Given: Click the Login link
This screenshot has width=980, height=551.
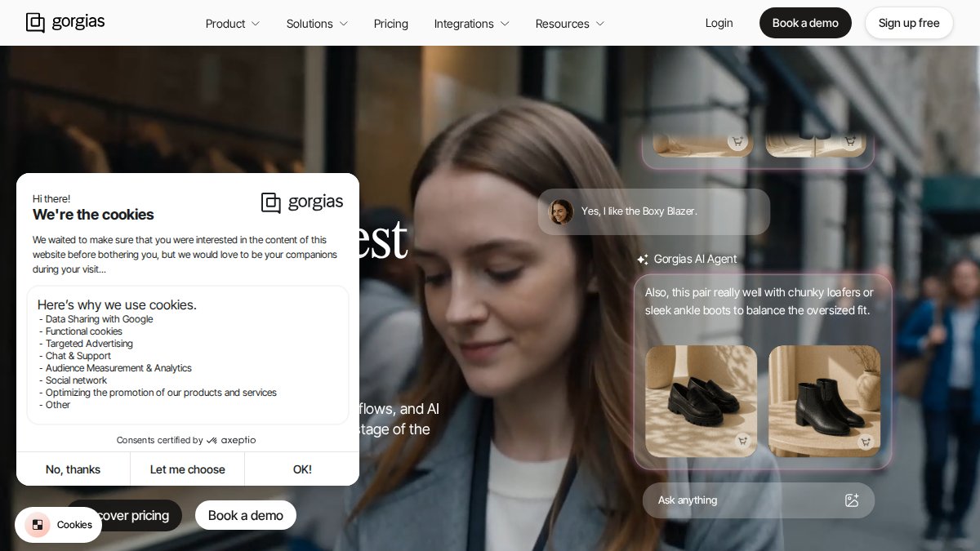Looking at the screenshot, I should (x=719, y=23).
